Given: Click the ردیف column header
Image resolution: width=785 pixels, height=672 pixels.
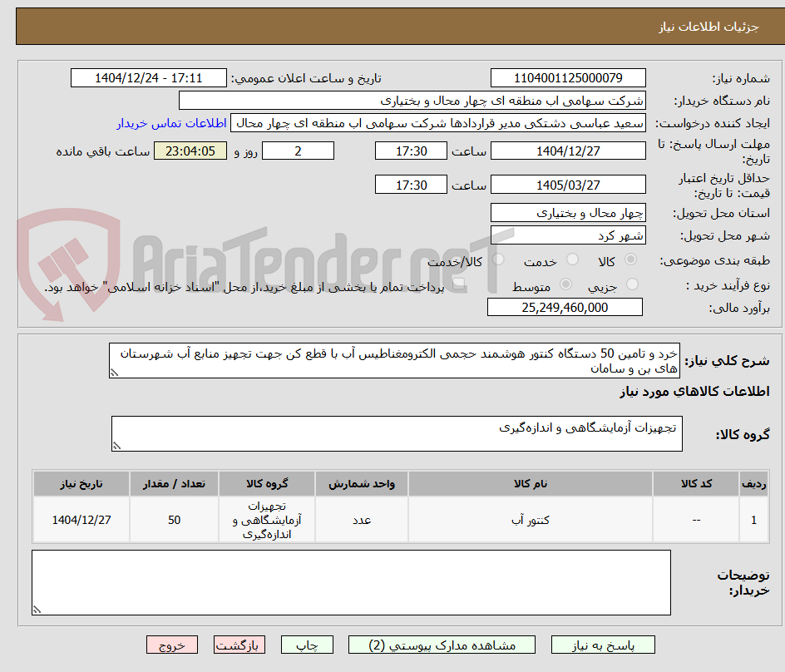Looking at the screenshot, I should tap(754, 484).
